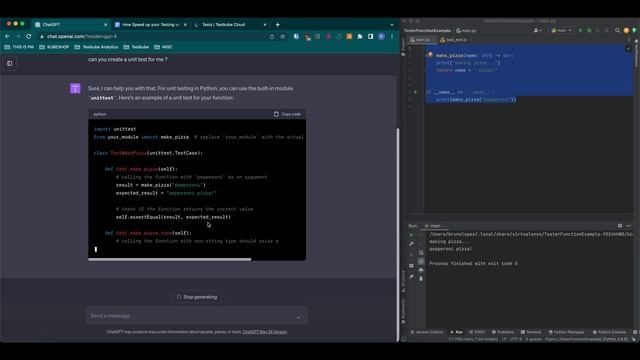Open the KUBESHOP bookmark folder
Viewport: 640px width, 360px height.
tap(54, 47)
